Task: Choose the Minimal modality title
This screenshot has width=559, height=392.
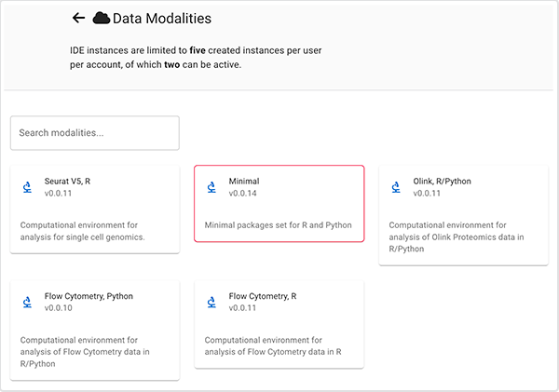Action: coord(244,181)
